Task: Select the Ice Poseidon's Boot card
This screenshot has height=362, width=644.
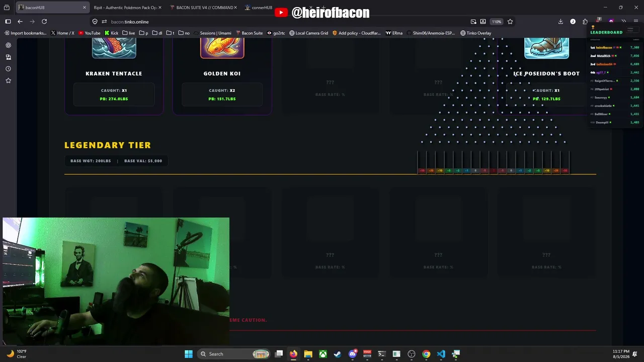Action: (546, 75)
